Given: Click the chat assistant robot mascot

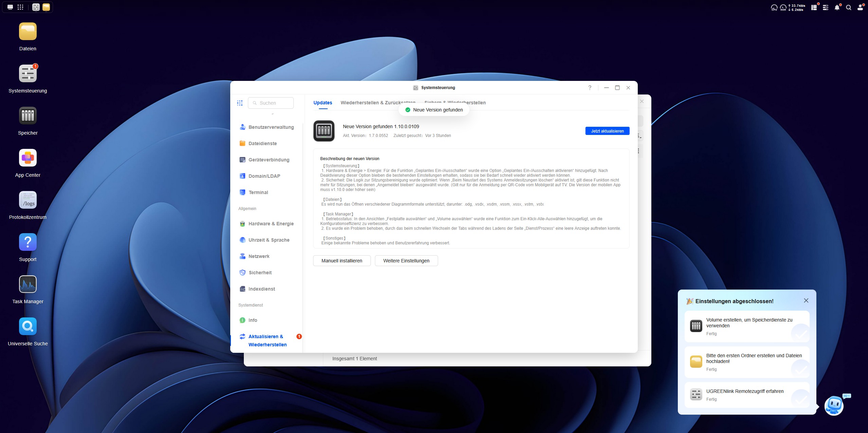Looking at the screenshot, I should tap(834, 405).
